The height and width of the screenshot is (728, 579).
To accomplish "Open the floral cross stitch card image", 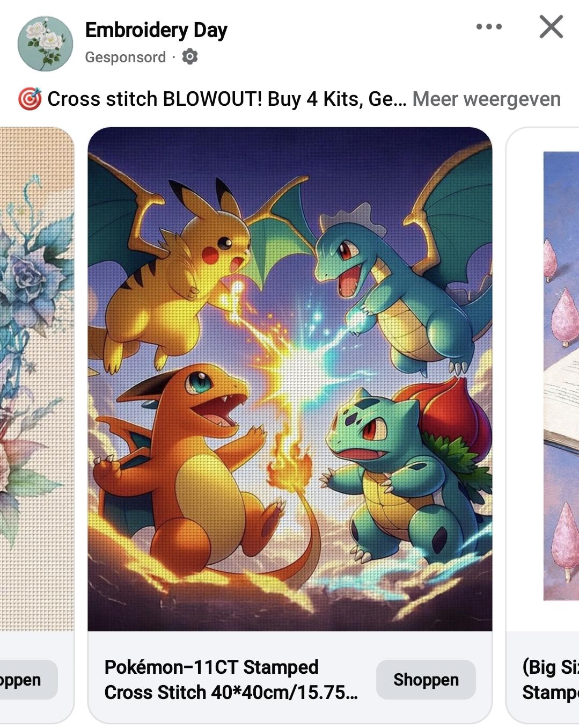I will coord(36,379).
